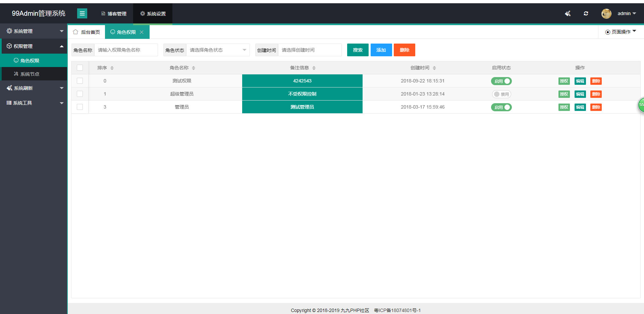
Task: Click the blue 添加 button
Action: (x=381, y=50)
